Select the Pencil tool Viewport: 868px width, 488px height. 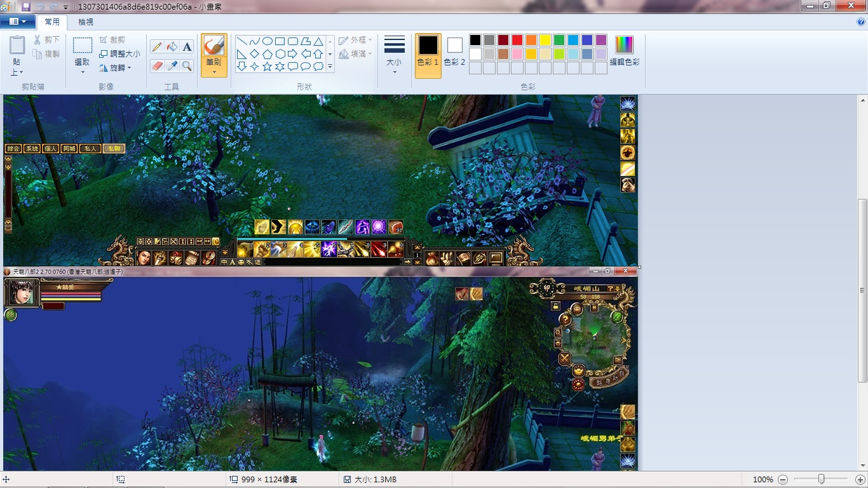157,46
